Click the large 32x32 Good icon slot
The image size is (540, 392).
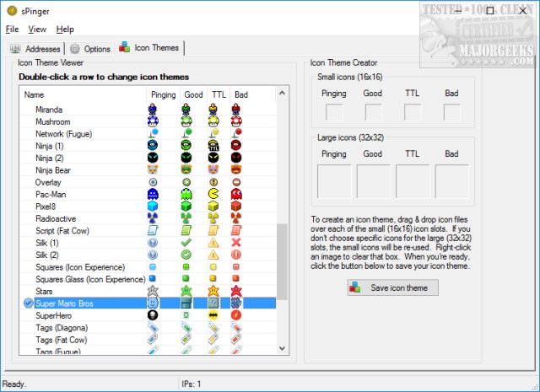tap(373, 181)
